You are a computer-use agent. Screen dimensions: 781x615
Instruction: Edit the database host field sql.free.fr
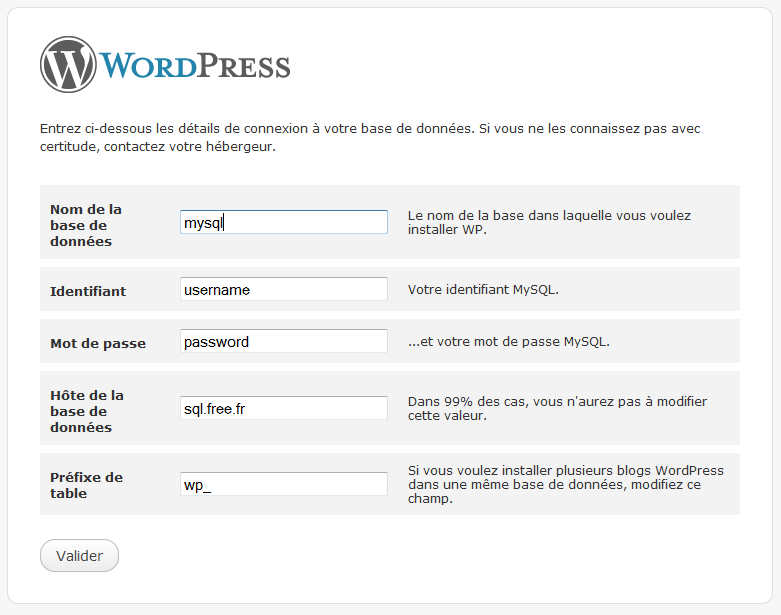click(283, 408)
